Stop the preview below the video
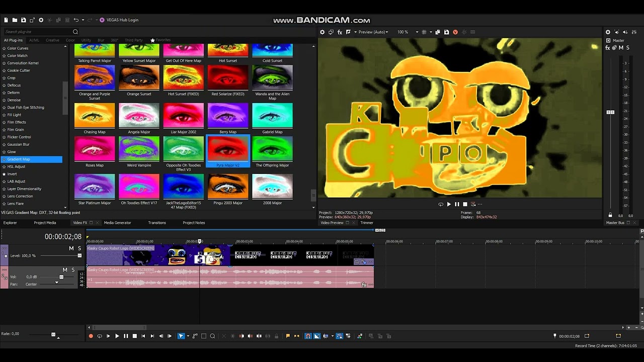This screenshot has width=644, height=362. coord(465,204)
